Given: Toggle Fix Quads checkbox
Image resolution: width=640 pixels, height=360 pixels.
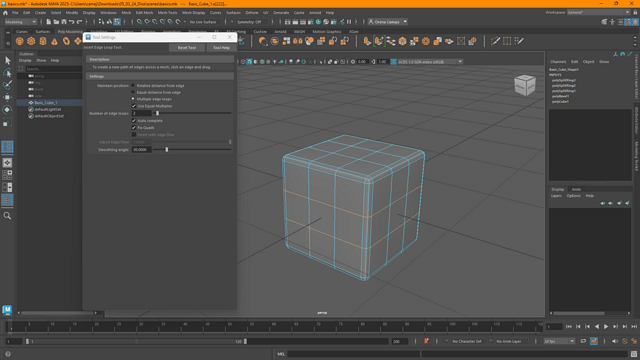Looking at the screenshot, I should (x=133, y=128).
